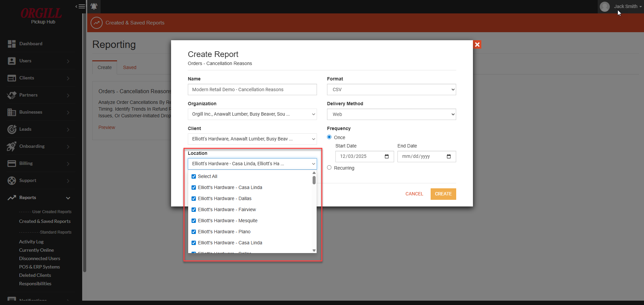Open Created & Saved Reports in sidebar
This screenshot has width=644, height=305.
pos(45,221)
